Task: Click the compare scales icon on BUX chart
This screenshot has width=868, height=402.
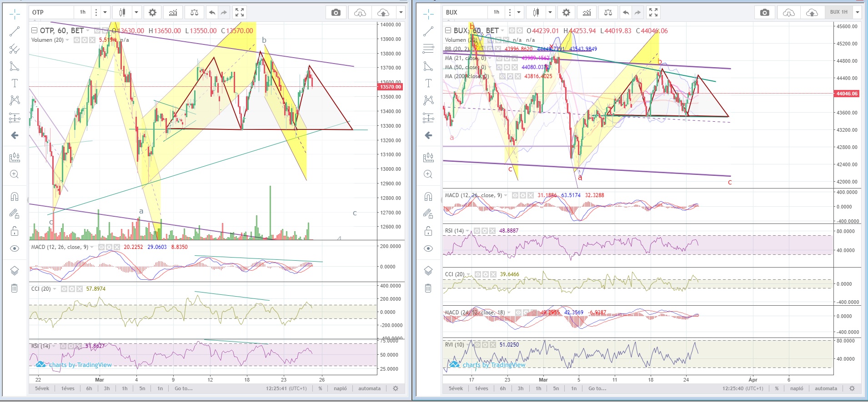Action: [608, 12]
